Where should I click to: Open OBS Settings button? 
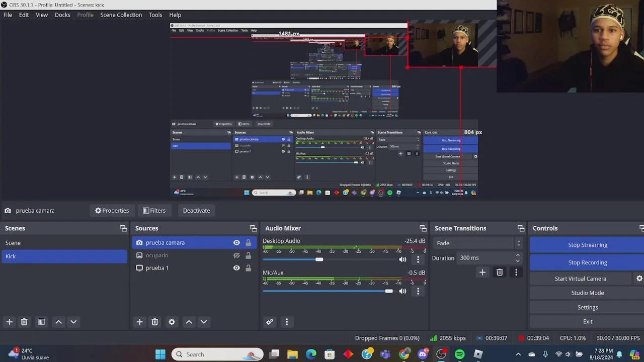(x=587, y=307)
